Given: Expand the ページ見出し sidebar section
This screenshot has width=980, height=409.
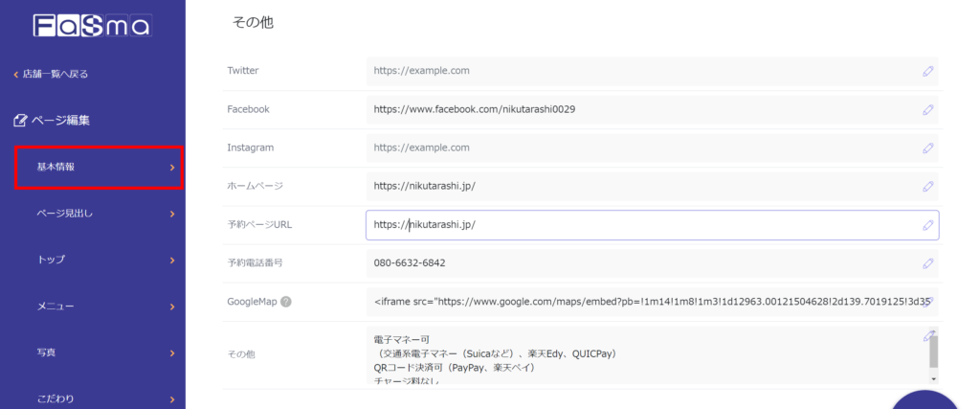Looking at the screenshot, I should pos(99,214).
